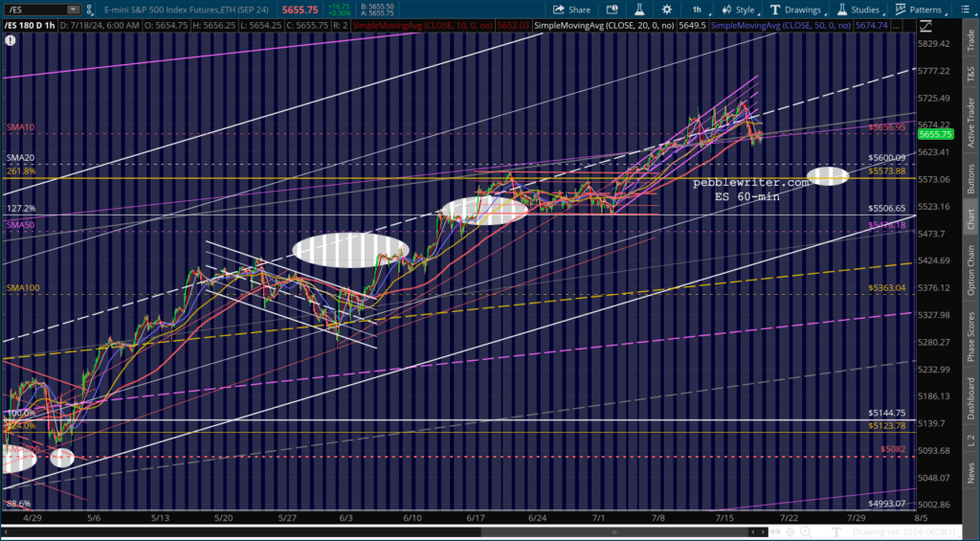Expand the /ES symbol dropdown arrow
980x541 pixels.
tap(73, 10)
